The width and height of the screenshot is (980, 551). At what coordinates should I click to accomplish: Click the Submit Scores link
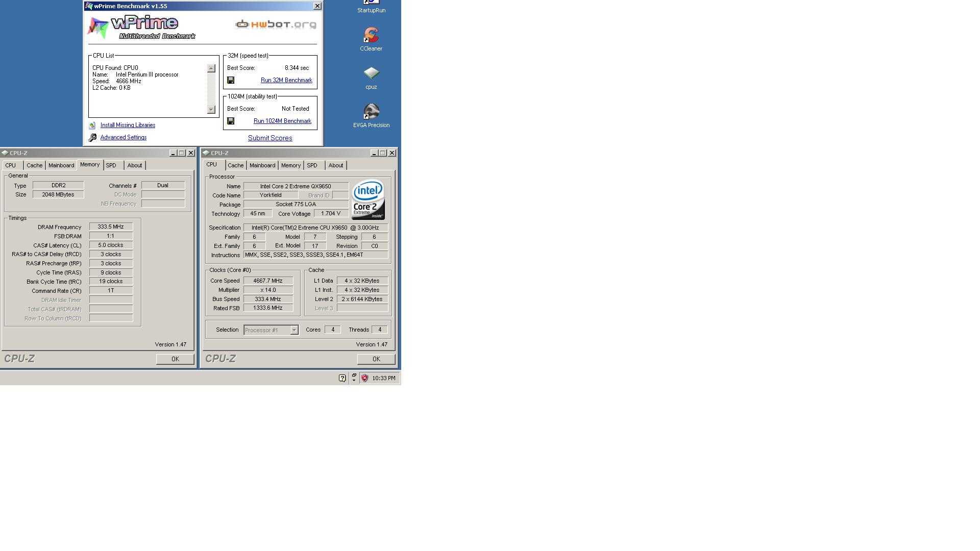coord(270,138)
